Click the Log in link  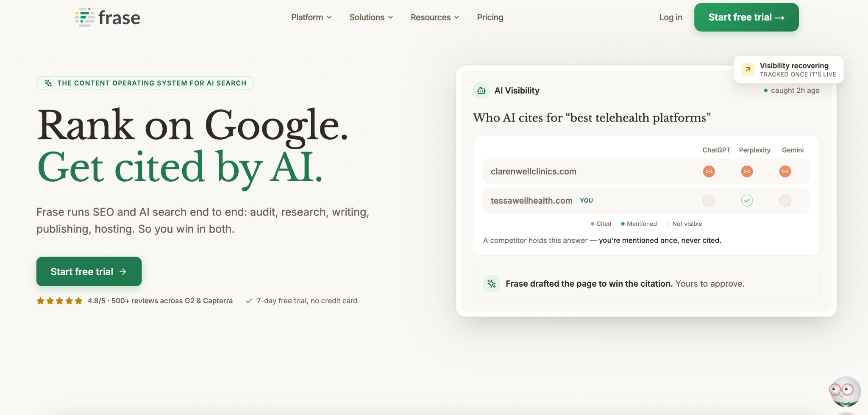coord(670,17)
